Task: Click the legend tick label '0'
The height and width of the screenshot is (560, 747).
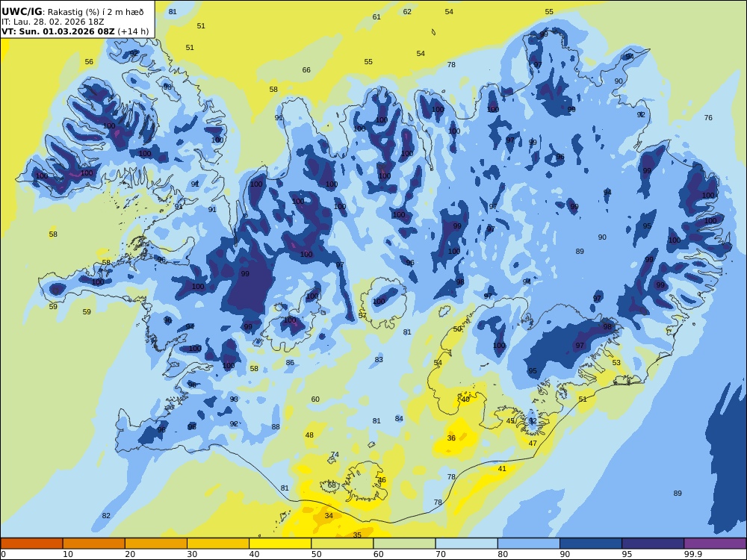Action: tap(3, 554)
